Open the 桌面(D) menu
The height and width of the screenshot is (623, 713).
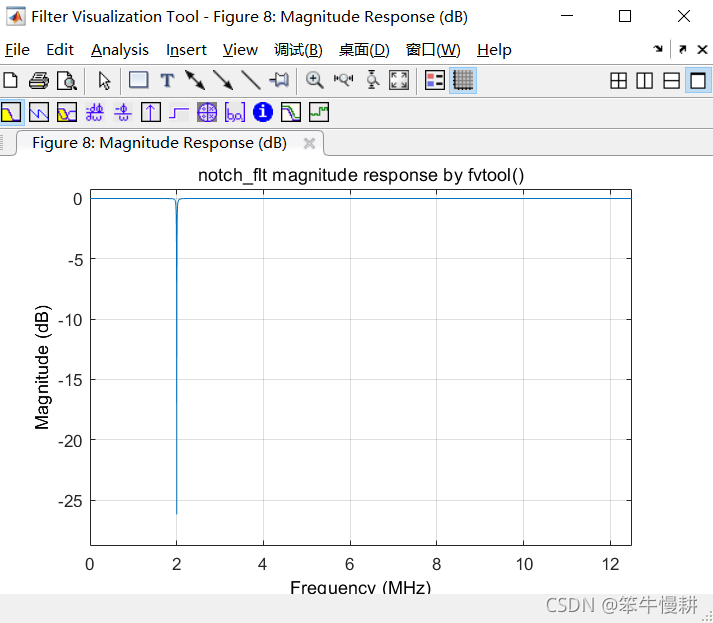coord(364,50)
